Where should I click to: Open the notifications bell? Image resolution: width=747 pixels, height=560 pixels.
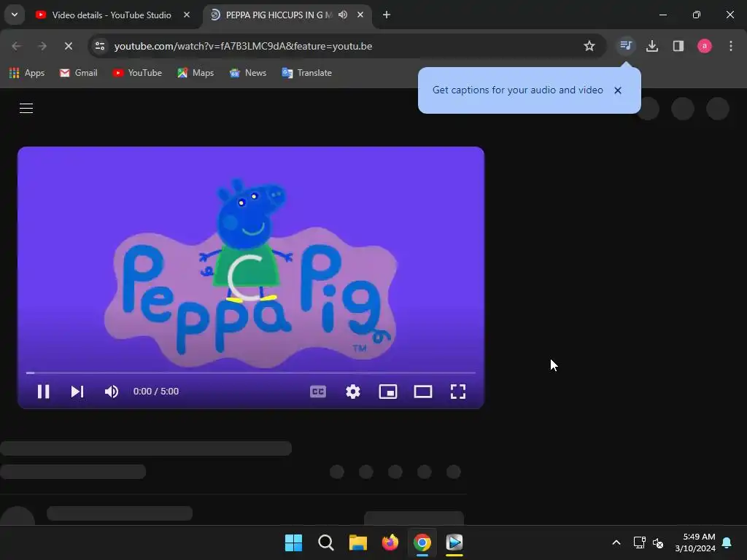pos(727,542)
